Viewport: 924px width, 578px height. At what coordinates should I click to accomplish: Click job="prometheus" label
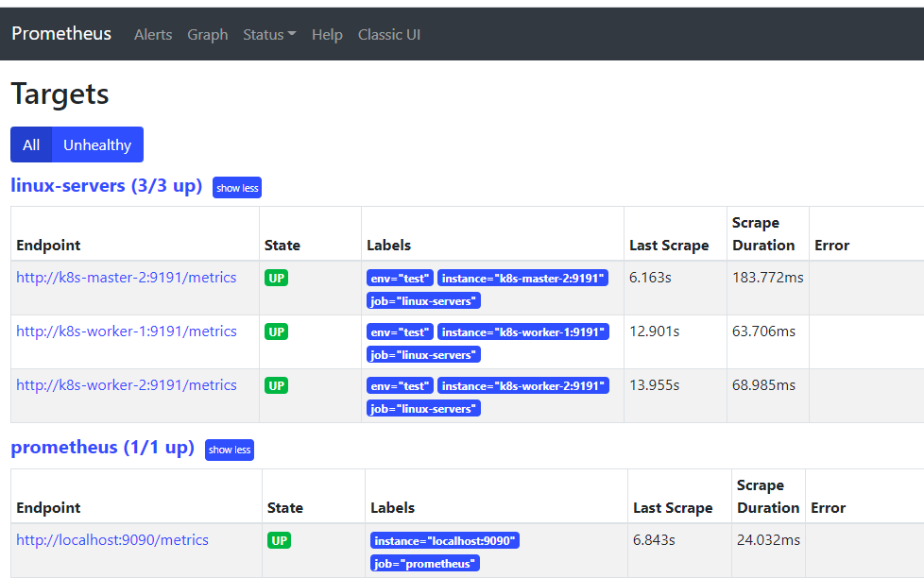[x=425, y=563]
